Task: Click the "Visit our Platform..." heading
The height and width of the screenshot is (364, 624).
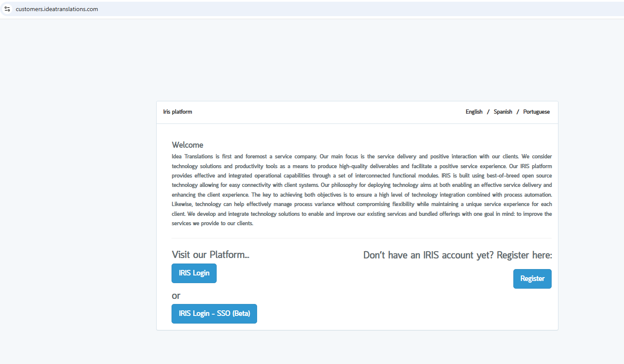Action: point(210,255)
